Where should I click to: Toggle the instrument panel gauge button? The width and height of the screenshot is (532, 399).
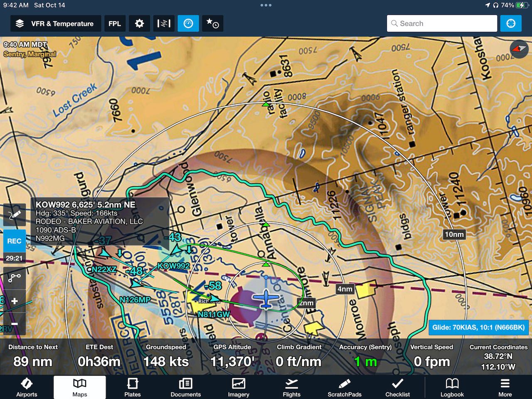188,24
